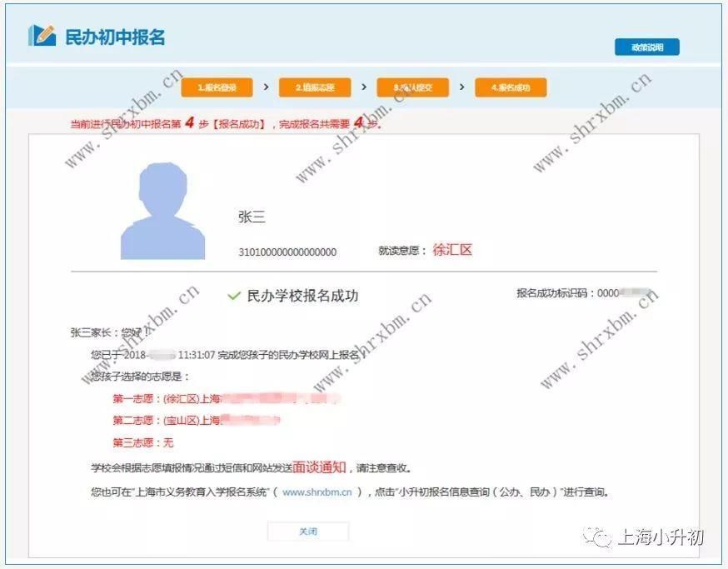Open the 政策说明 button
This screenshot has width=728, height=569.
click(x=647, y=47)
